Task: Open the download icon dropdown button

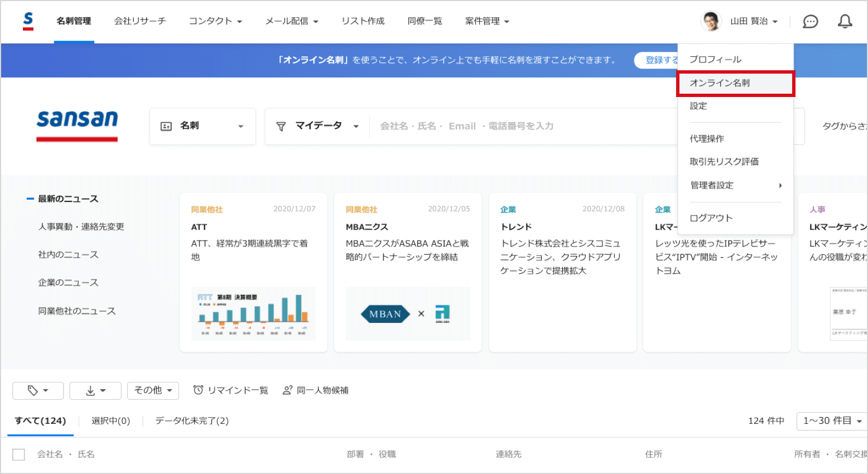Action: [x=95, y=391]
